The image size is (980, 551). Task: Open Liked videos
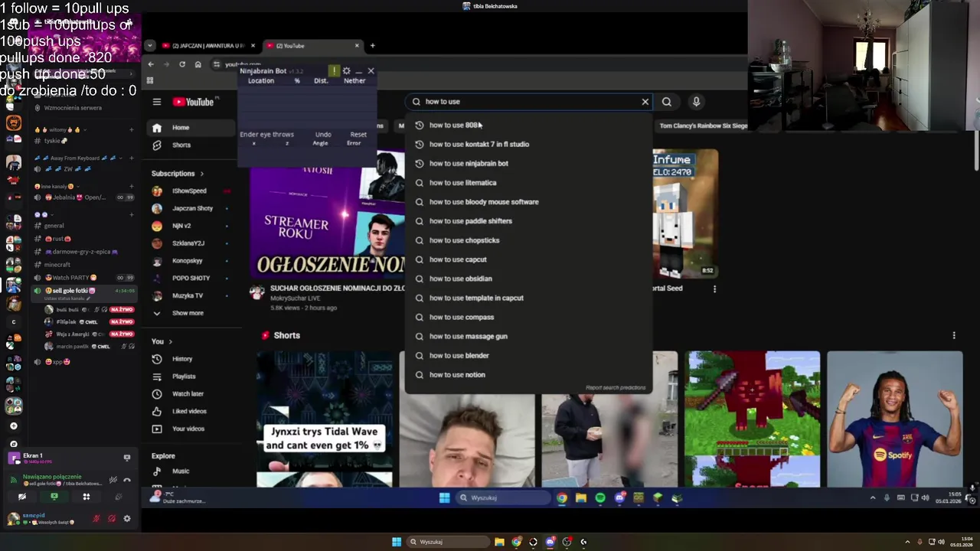pyautogui.click(x=190, y=411)
